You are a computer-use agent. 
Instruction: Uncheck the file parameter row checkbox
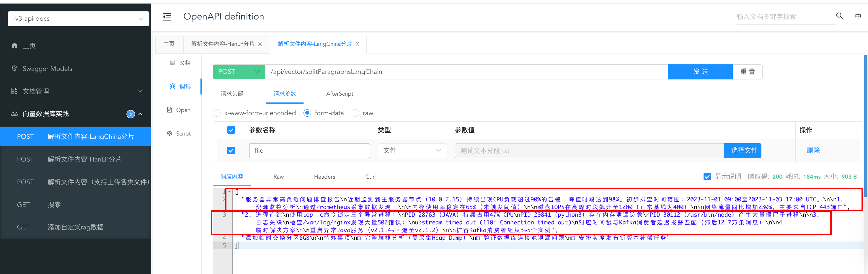231,150
